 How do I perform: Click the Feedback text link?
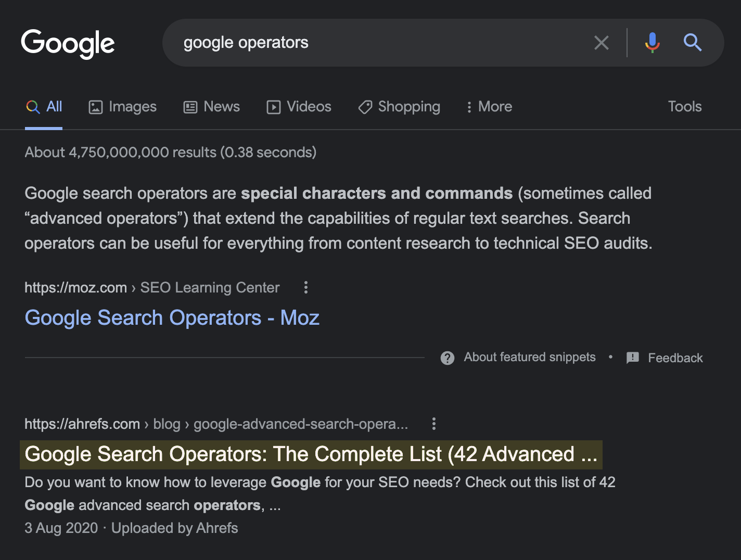675,358
